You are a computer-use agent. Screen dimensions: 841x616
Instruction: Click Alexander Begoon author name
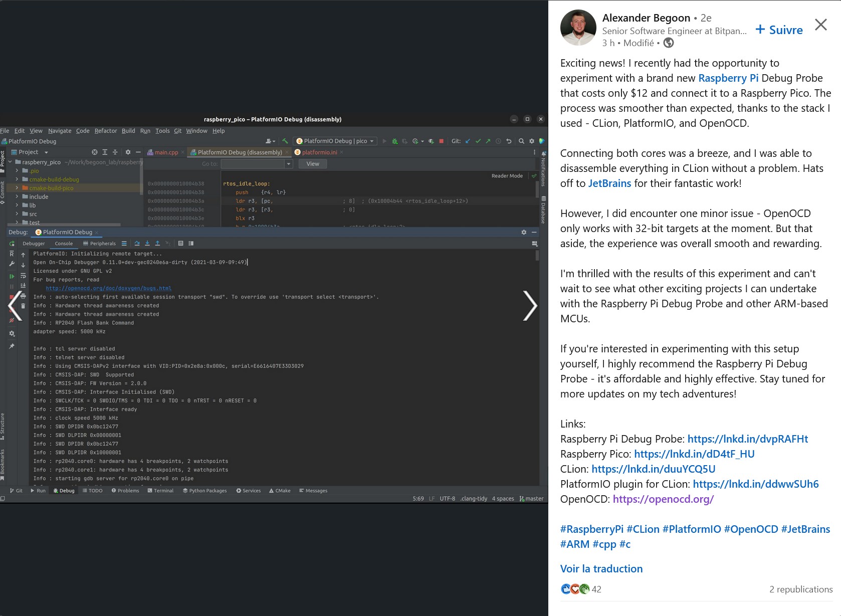tap(646, 18)
